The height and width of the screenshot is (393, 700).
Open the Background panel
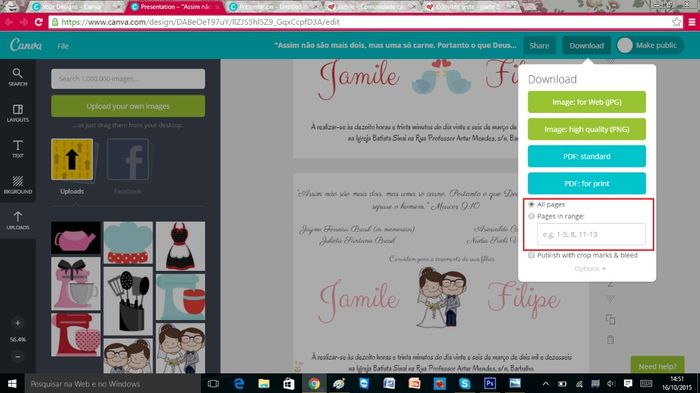click(x=17, y=184)
